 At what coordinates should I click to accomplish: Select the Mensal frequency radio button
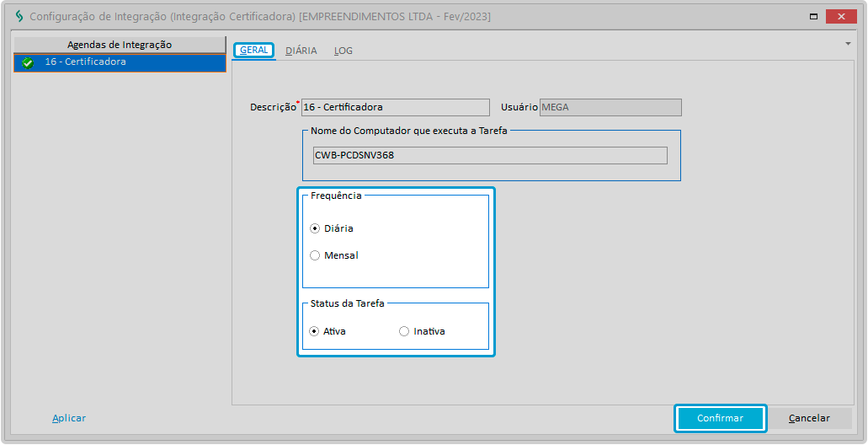point(315,255)
